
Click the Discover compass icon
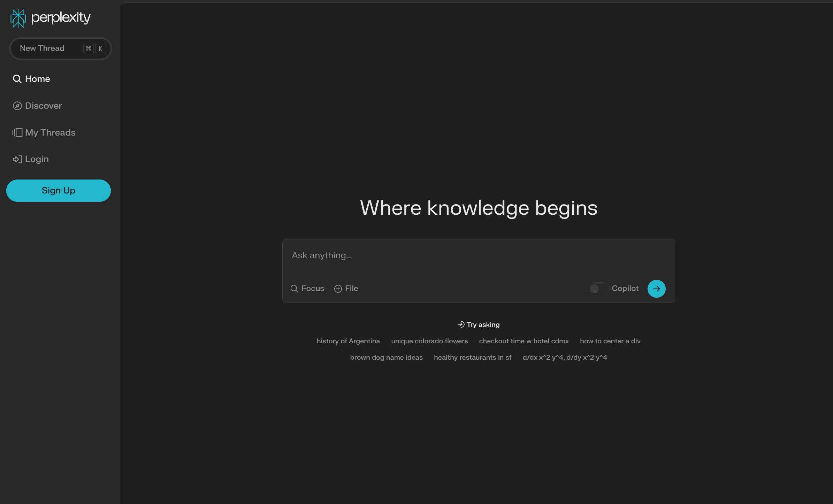18,106
